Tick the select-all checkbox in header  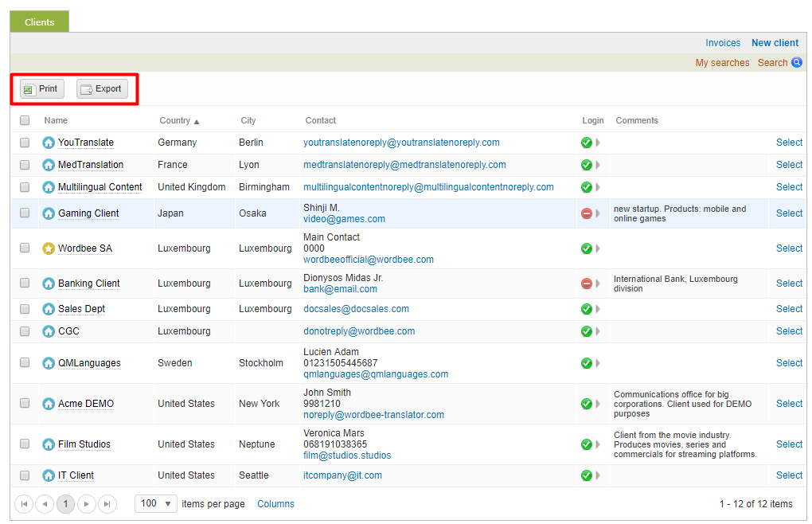(x=25, y=121)
